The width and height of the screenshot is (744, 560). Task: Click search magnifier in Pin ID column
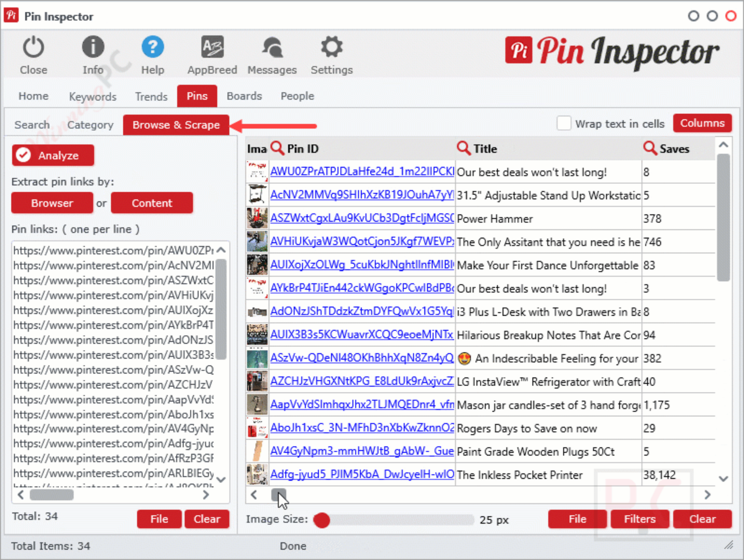pyautogui.click(x=278, y=148)
